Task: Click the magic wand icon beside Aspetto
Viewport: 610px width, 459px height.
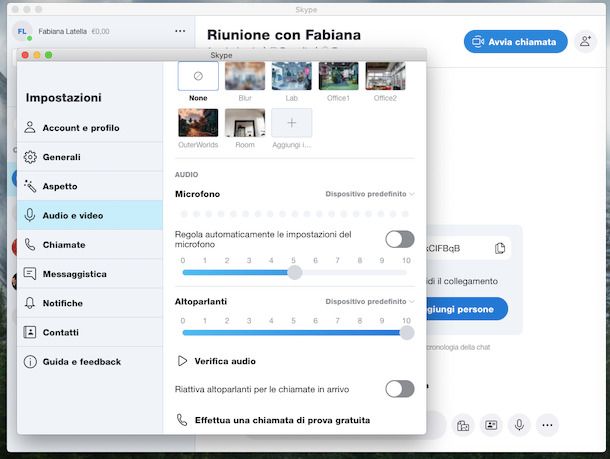Action: (30, 186)
